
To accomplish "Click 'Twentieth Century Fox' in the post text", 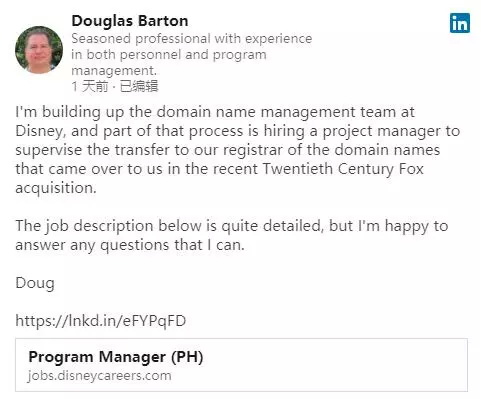I will tap(343, 169).
